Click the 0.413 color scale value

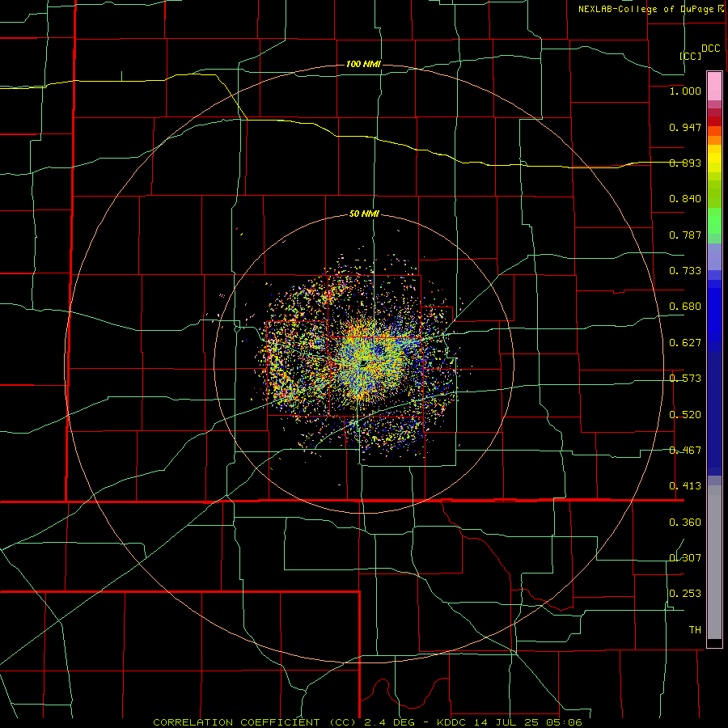coord(685,486)
